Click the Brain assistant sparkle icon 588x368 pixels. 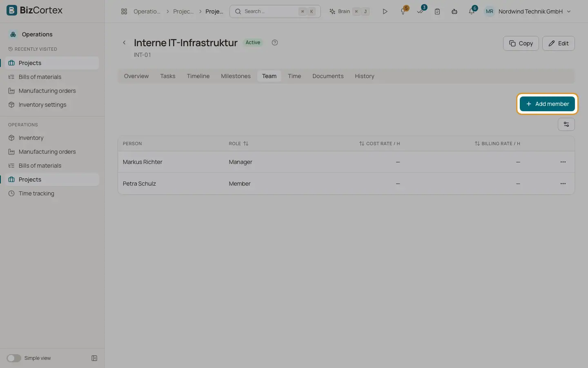point(332,11)
